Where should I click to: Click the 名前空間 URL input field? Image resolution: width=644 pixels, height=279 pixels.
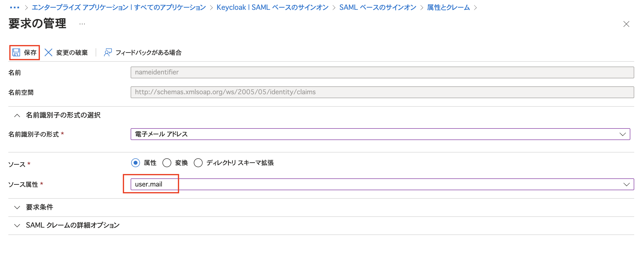click(x=382, y=92)
